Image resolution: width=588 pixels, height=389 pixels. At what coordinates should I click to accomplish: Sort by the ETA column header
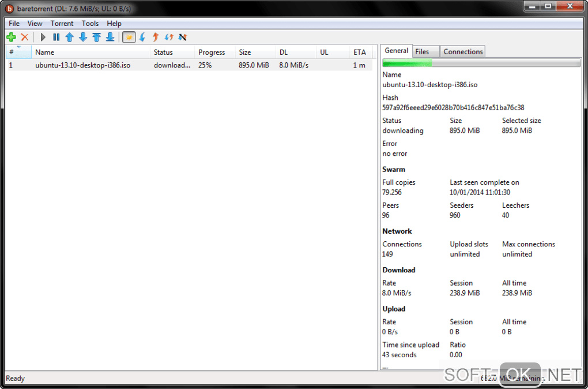pyautogui.click(x=362, y=52)
